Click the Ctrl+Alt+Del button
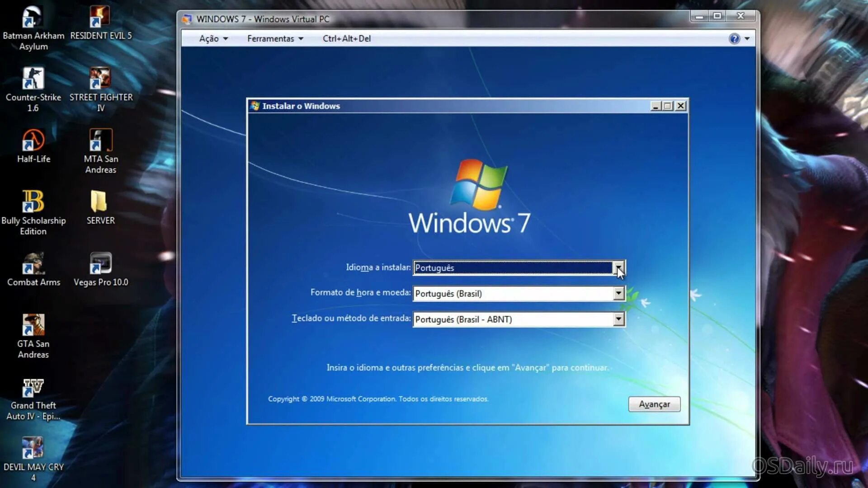Screen dimensions: 868x488 (346, 39)
